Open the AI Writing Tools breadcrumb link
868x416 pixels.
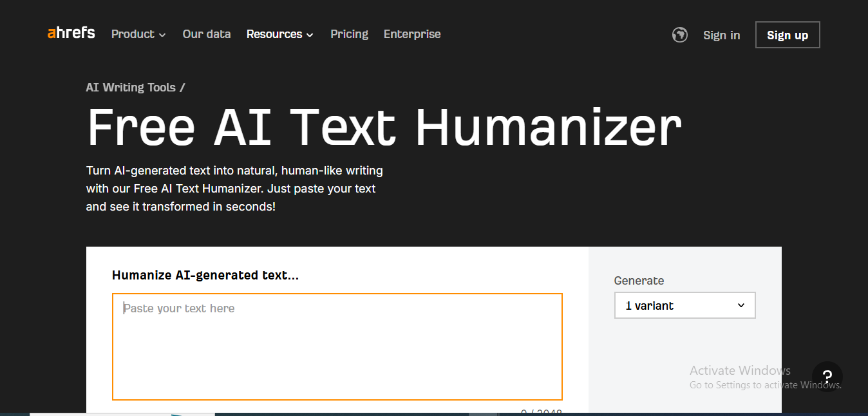130,87
